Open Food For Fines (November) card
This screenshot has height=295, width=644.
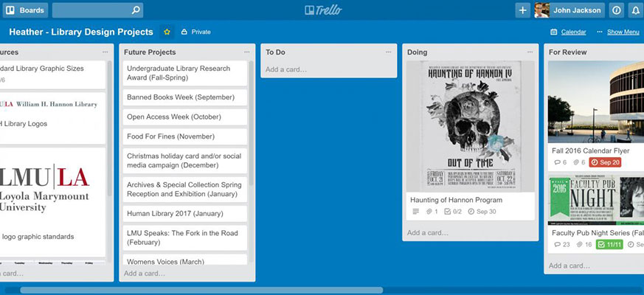(185, 136)
